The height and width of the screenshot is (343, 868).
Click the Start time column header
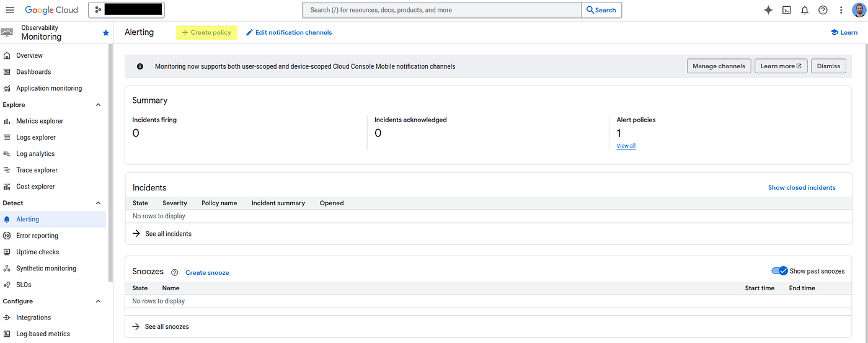759,288
